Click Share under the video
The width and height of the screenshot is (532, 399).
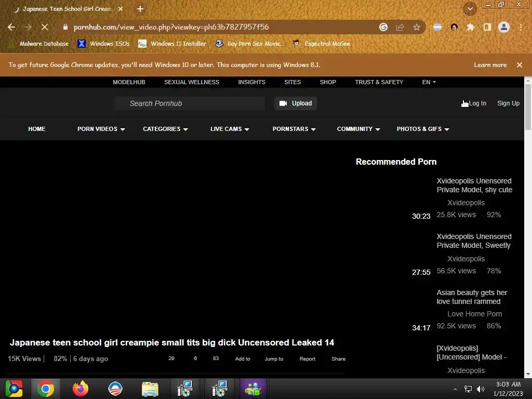(338, 358)
